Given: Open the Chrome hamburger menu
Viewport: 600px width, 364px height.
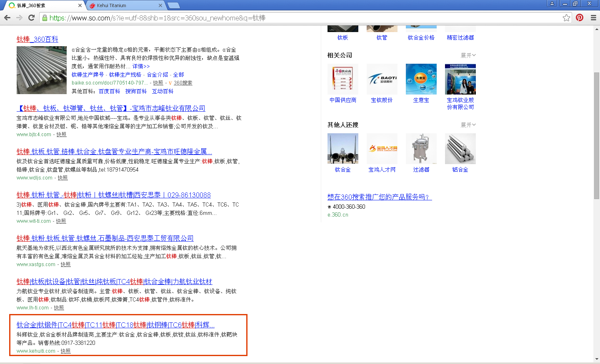Looking at the screenshot, I should 593,17.
